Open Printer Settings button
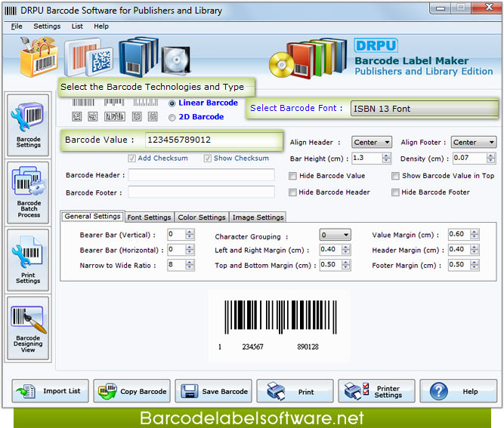Image resolution: width=504 pixels, height=428 pixels. tap(377, 391)
